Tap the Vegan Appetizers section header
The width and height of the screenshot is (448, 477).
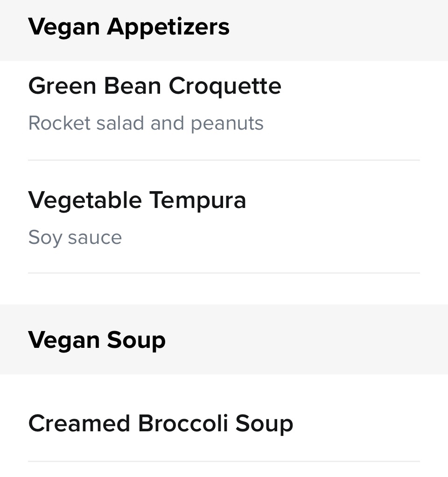click(x=129, y=27)
